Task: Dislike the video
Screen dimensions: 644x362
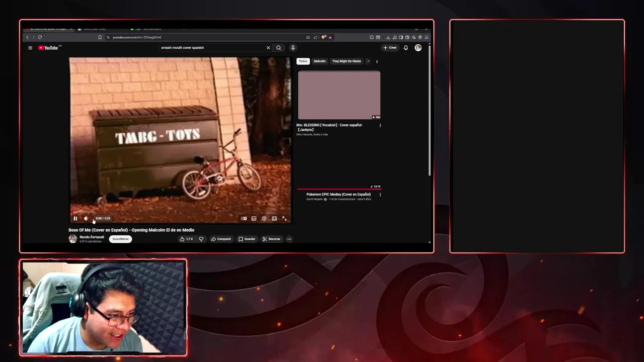Action: [201, 239]
